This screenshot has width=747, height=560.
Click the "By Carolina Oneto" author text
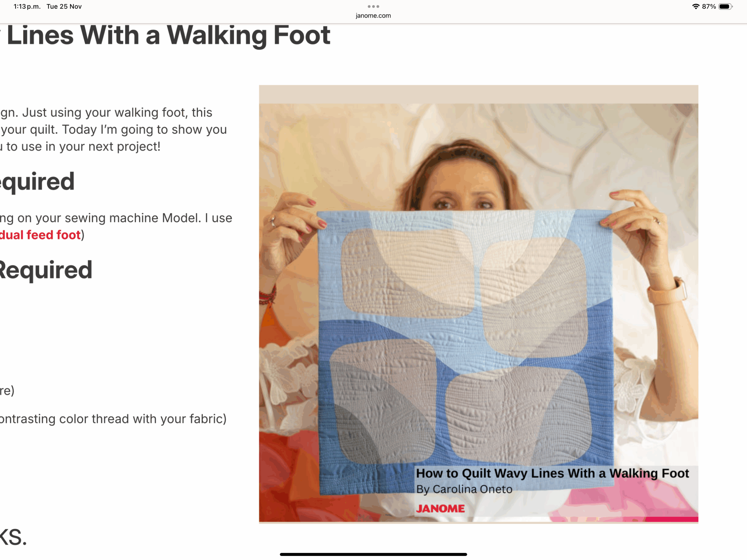point(464,489)
